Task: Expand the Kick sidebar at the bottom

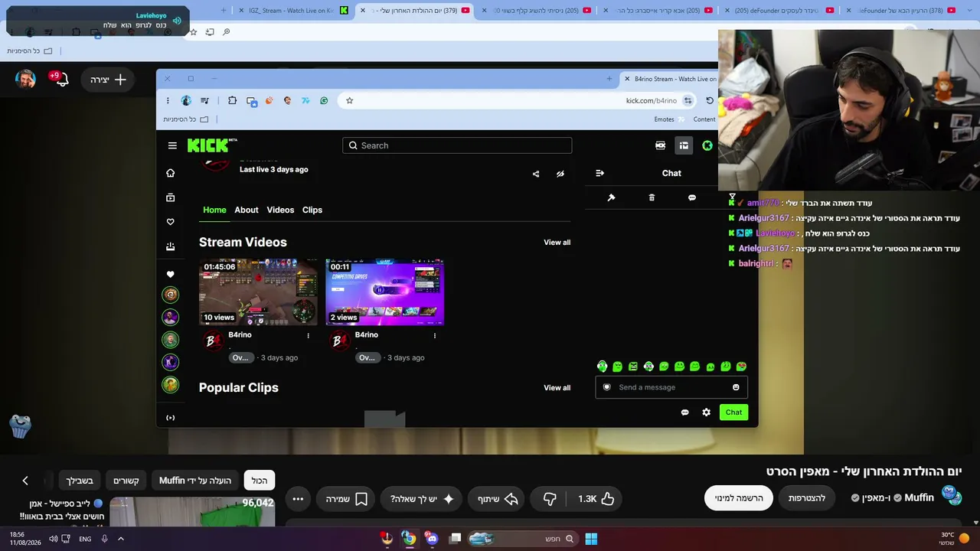Action: (x=170, y=418)
